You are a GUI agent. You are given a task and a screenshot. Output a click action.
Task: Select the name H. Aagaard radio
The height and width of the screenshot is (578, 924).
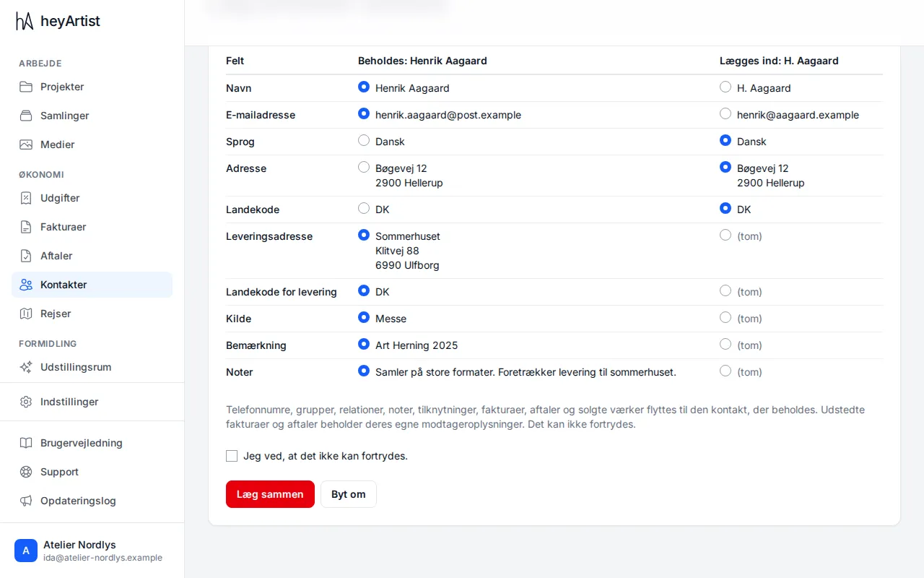point(725,87)
